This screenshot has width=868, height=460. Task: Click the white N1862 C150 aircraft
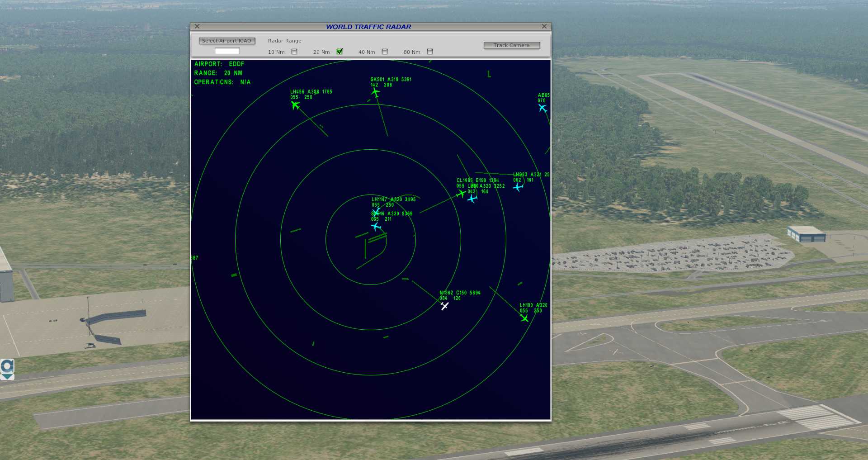point(444,306)
